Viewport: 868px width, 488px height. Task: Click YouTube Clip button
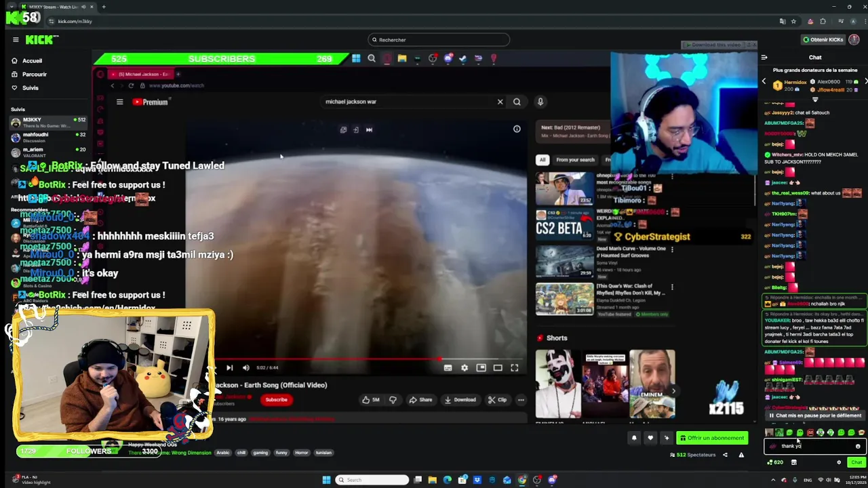coord(497,400)
